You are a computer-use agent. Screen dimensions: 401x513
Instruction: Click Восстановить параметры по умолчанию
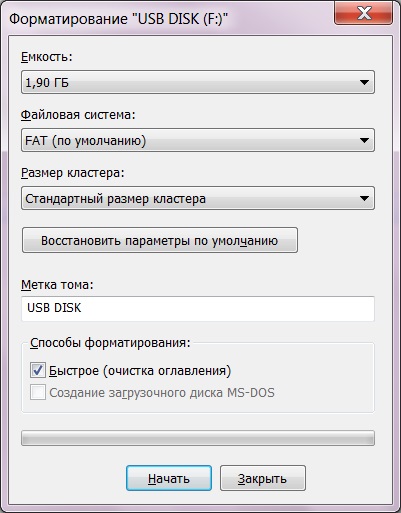point(160,240)
